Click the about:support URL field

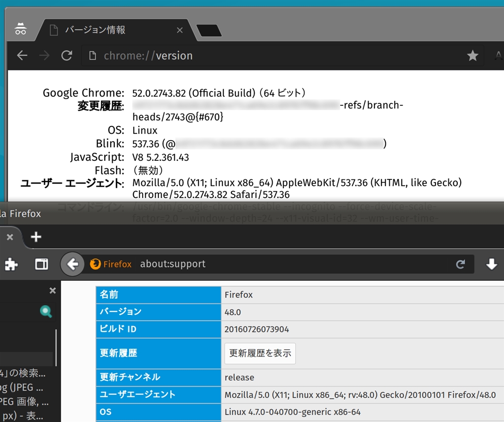coord(289,264)
